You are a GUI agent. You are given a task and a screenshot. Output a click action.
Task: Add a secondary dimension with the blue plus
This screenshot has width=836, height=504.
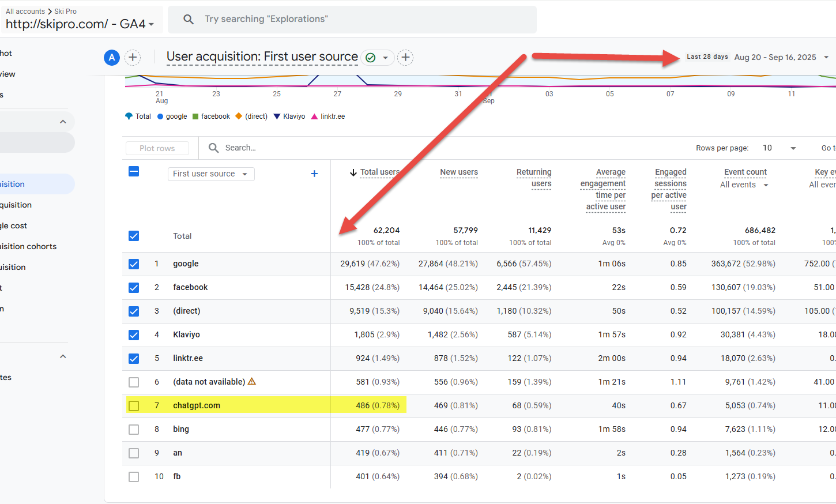(x=314, y=174)
